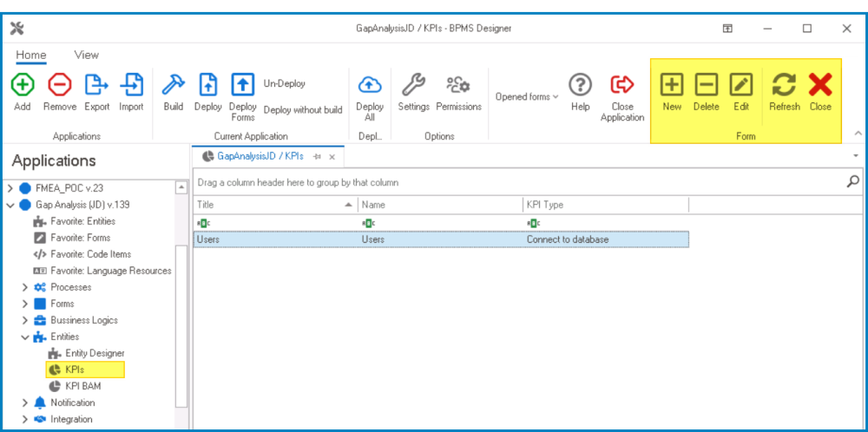Open the document tabs list dropdown arrow
This screenshot has height=432, width=868.
[856, 156]
